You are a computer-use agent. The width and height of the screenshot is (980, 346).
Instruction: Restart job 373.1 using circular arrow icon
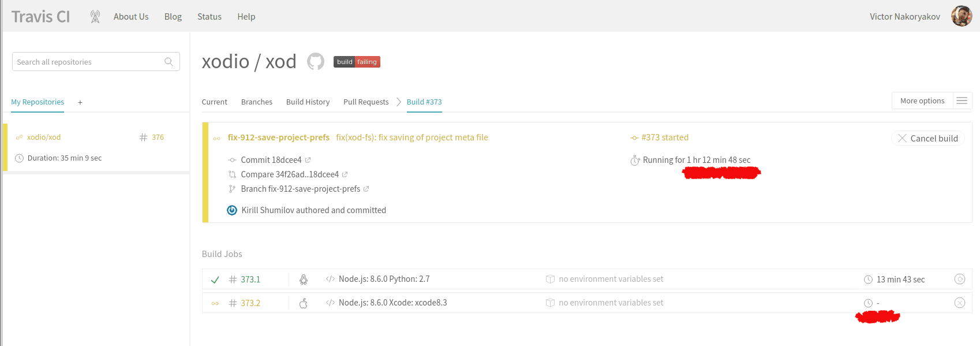[x=960, y=280]
